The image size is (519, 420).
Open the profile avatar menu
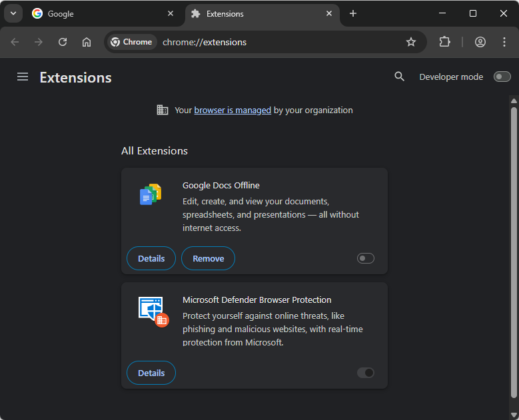480,42
